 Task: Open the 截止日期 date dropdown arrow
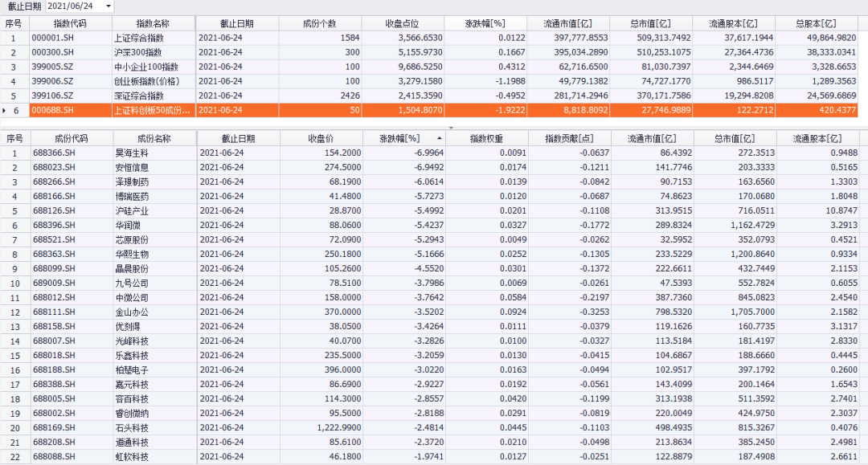[x=108, y=6]
